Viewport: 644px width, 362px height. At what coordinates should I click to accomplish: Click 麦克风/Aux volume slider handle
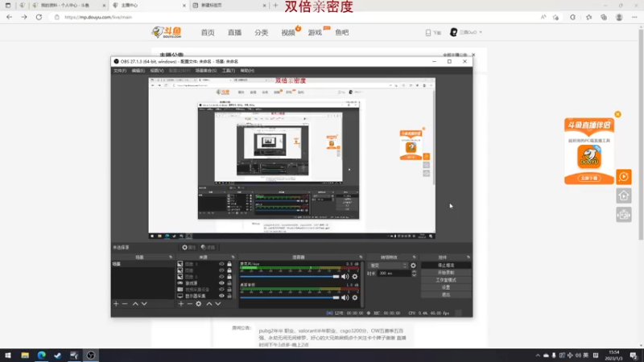(336, 277)
